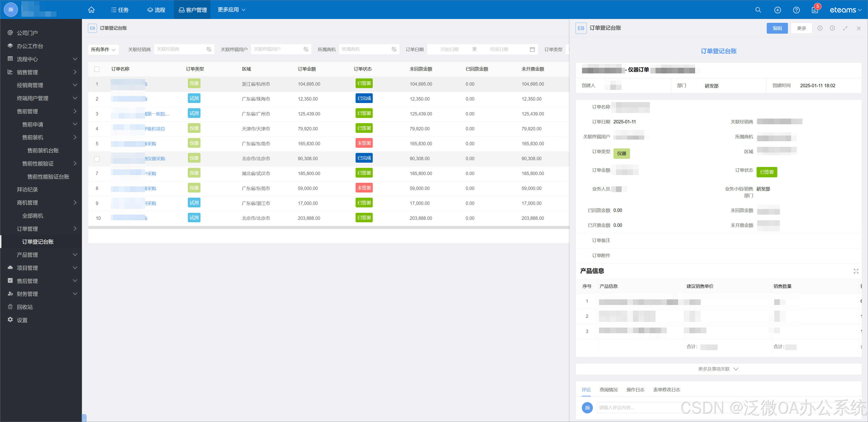Maximize the 产品信息 table
This screenshot has width=868, height=422.
coord(856,271)
